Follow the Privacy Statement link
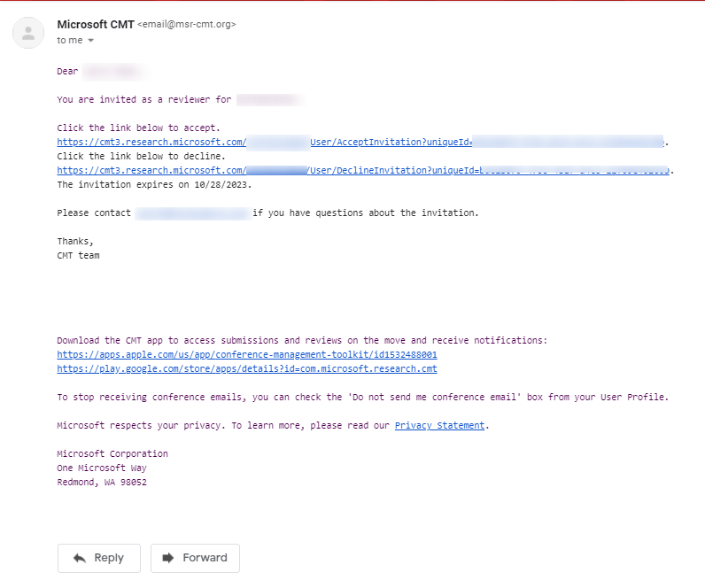The image size is (705, 588). 439,425
